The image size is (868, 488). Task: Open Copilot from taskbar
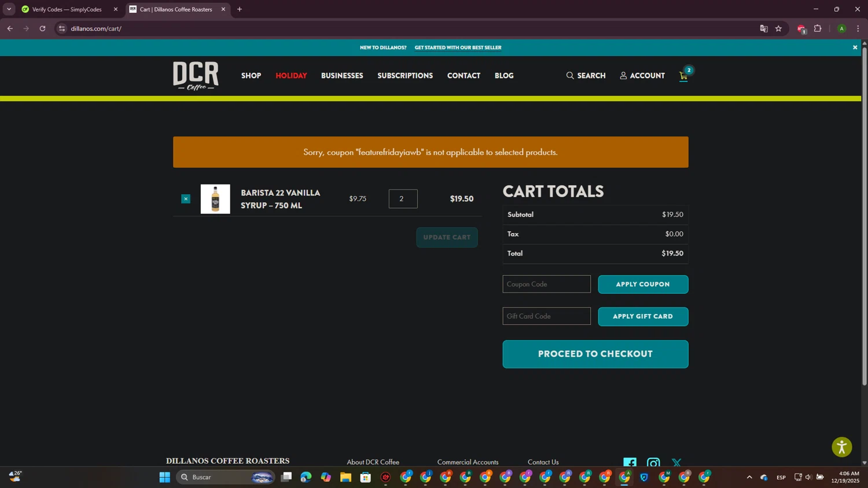pyautogui.click(x=326, y=477)
